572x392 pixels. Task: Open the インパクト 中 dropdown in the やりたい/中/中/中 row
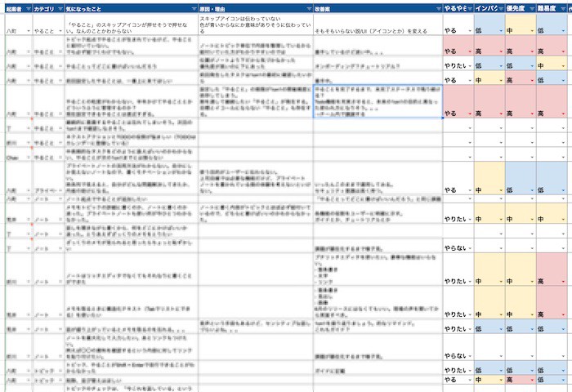point(501,220)
